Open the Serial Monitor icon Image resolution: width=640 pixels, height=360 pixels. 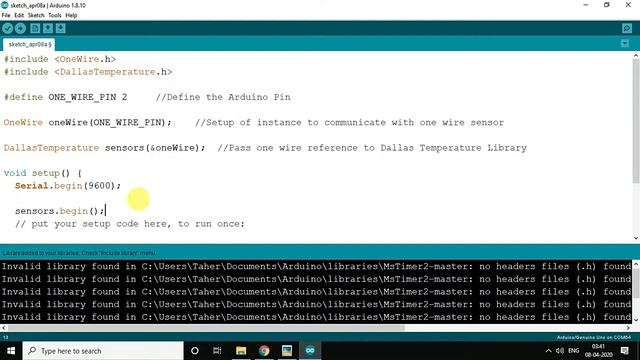(x=627, y=28)
